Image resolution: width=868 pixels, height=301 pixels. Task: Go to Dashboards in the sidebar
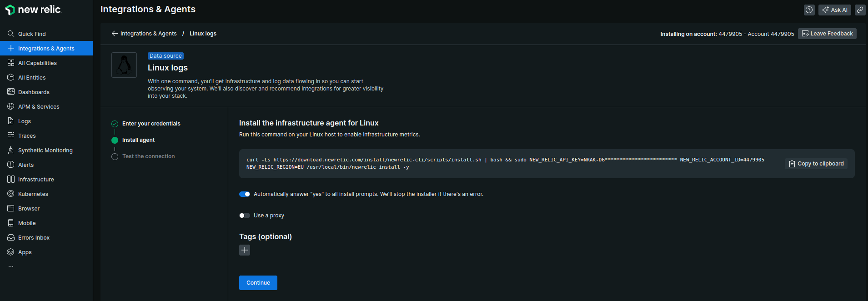(x=46, y=92)
